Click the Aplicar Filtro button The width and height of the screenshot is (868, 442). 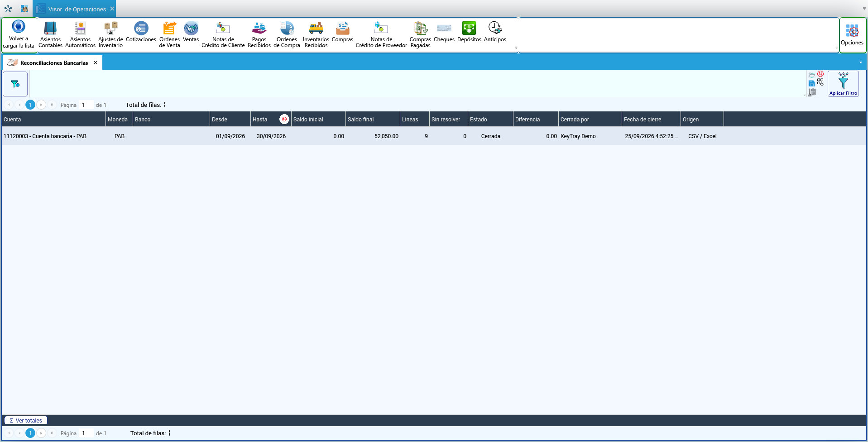click(x=843, y=84)
